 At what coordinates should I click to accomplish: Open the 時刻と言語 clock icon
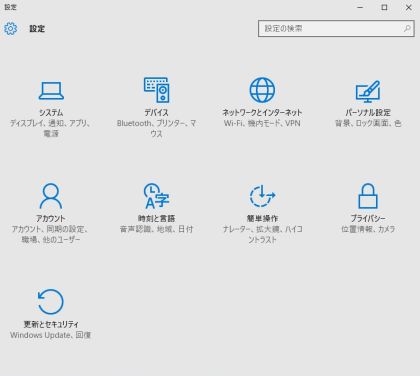point(156,196)
